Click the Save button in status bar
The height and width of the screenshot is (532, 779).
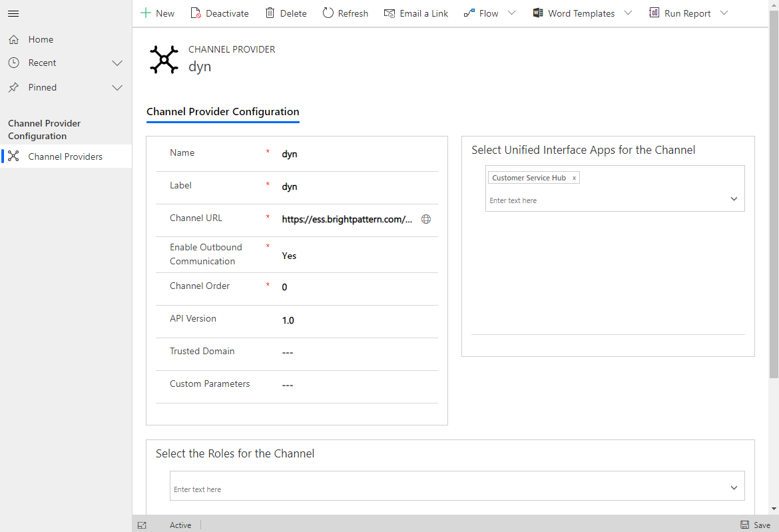(756, 525)
